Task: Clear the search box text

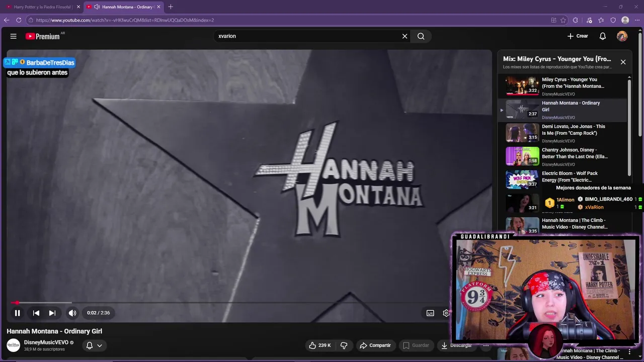Action: pos(405,36)
